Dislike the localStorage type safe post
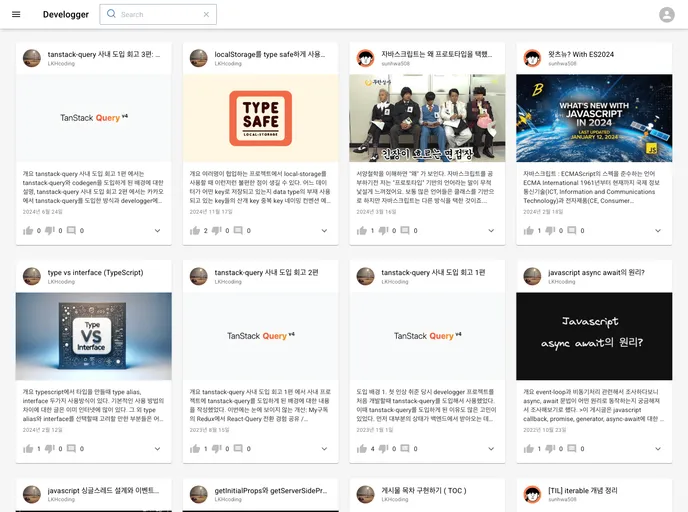The image size is (688, 512). [x=216, y=230]
